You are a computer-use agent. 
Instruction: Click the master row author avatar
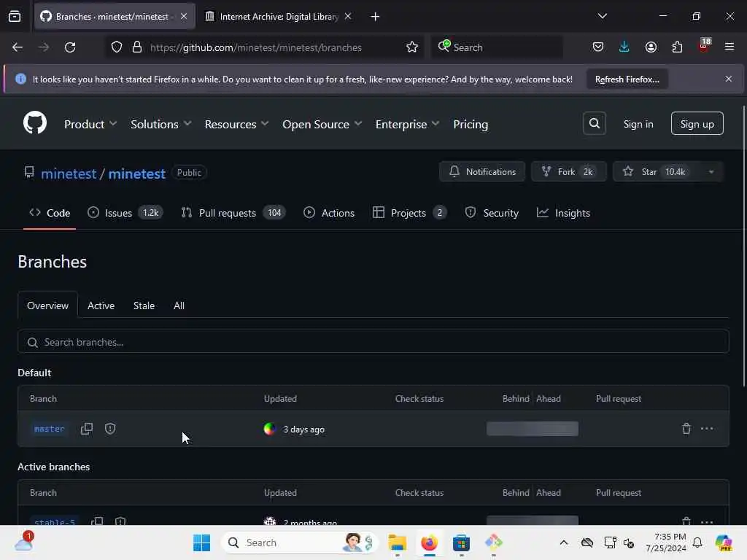coord(270,429)
